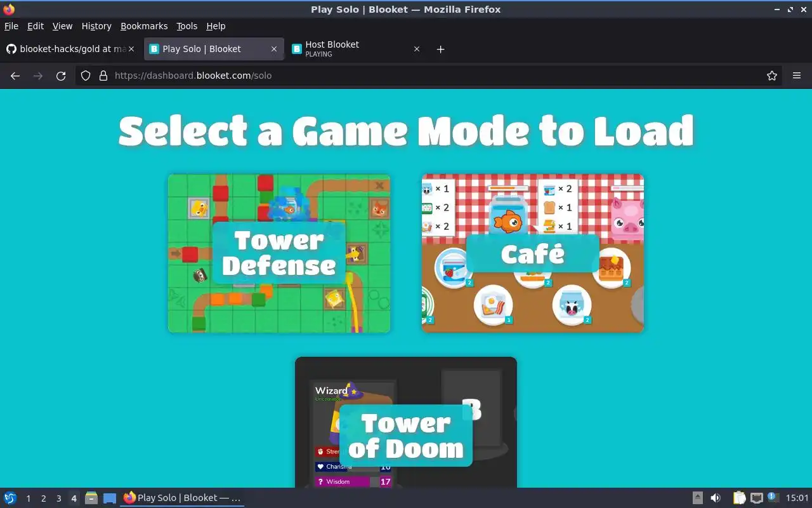
Task: Click the clock showing 15:01
Action: coord(797,498)
